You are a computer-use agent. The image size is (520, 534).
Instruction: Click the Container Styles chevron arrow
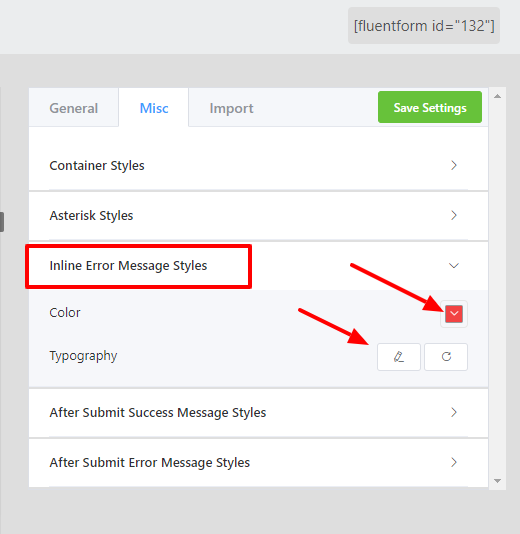tap(454, 166)
